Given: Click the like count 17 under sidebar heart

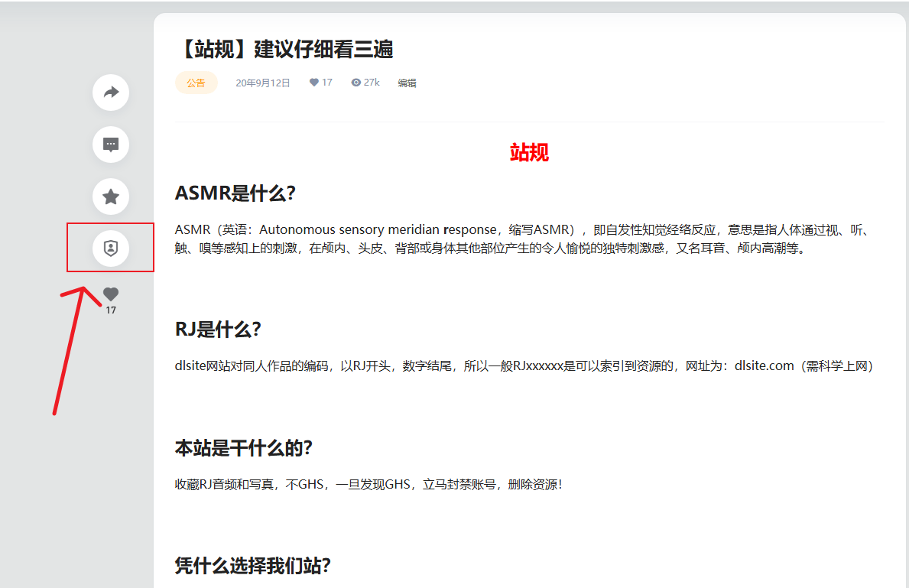Looking at the screenshot, I should [111, 310].
